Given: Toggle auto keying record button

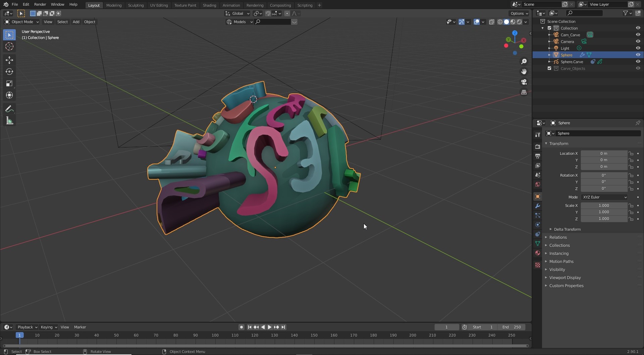Looking at the screenshot, I should [x=241, y=327].
